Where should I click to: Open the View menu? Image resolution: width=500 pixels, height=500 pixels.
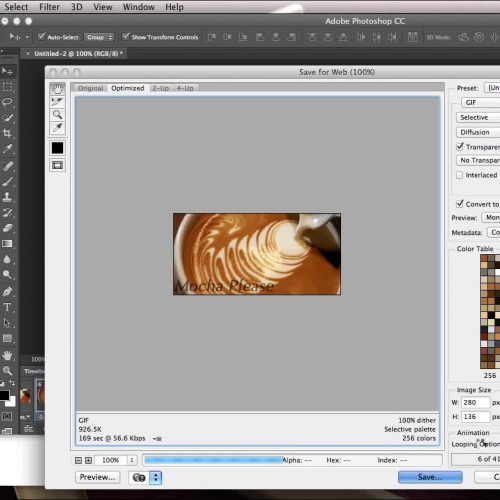point(103,7)
